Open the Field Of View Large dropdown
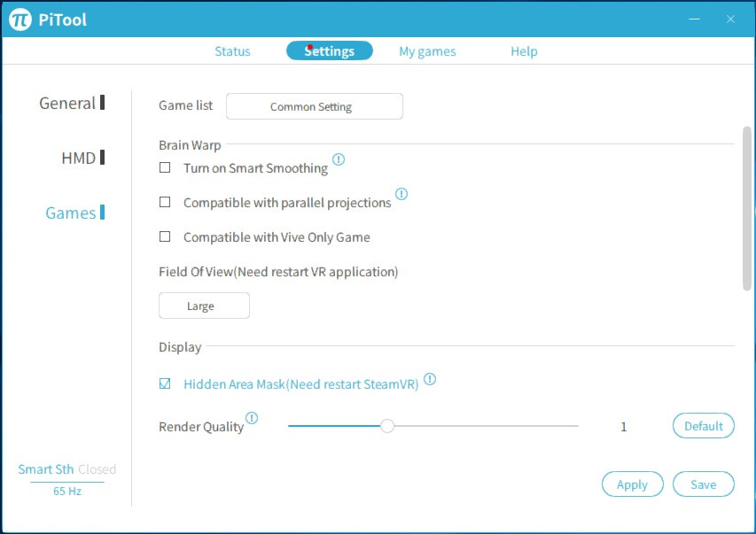The width and height of the screenshot is (756, 534). pyautogui.click(x=204, y=306)
